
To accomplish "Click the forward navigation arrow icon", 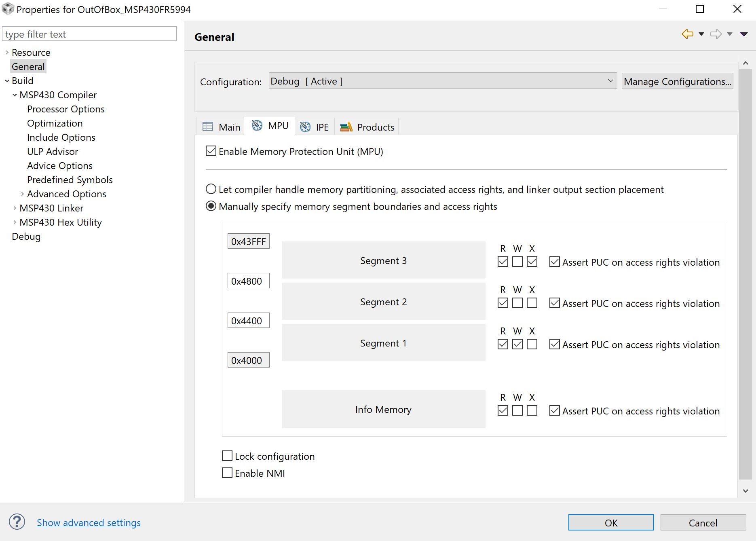I will [716, 34].
